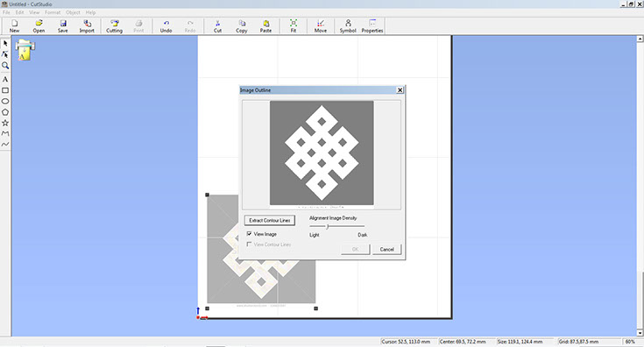Fit view with the Fit icon
The width and height of the screenshot is (644, 347).
click(294, 26)
